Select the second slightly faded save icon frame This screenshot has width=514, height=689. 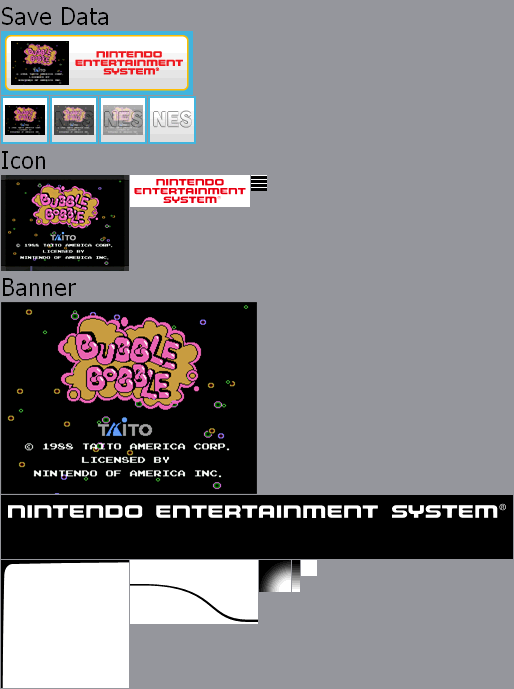pos(74,120)
